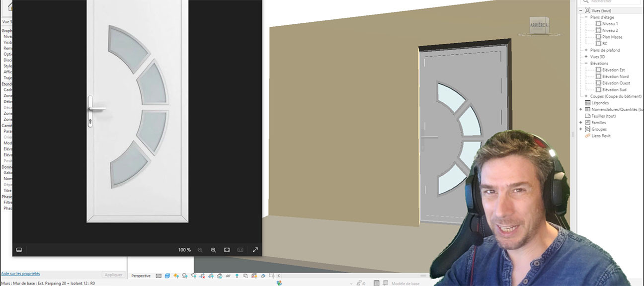Open the detail level control in Revit
Screen dimensions: 644x286
click(x=159, y=276)
